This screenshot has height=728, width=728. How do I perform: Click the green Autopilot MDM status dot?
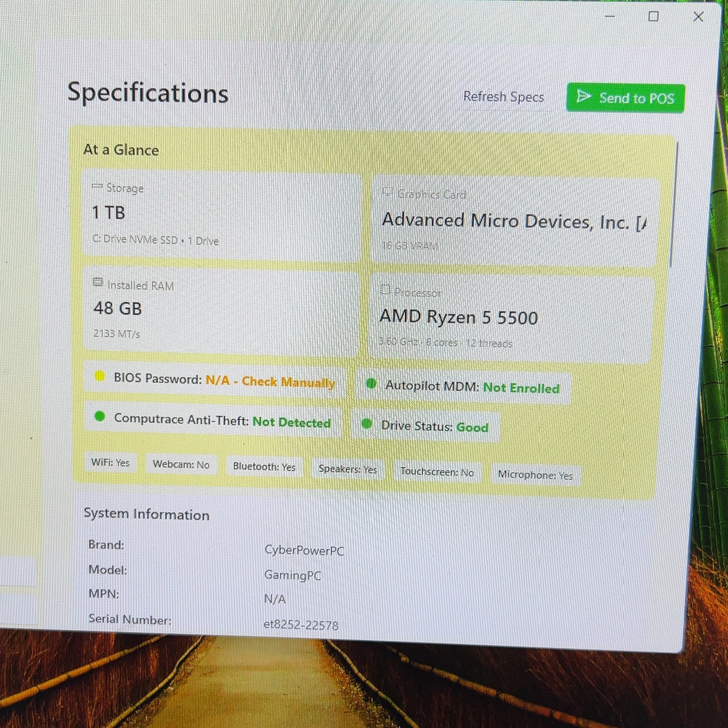[371, 383]
